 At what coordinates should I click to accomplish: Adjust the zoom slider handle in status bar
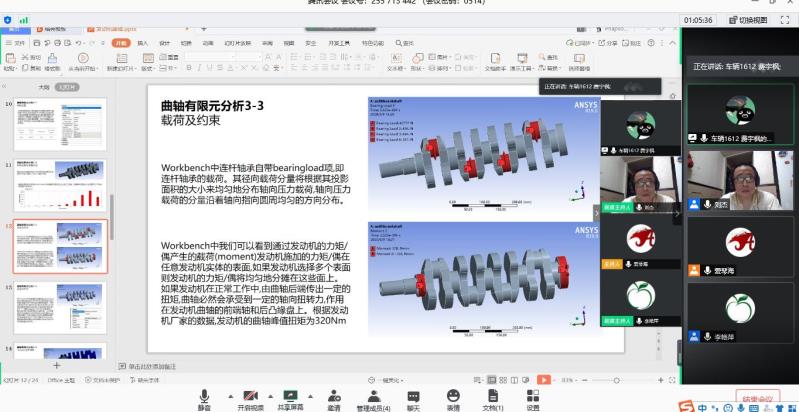pos(617,380)
